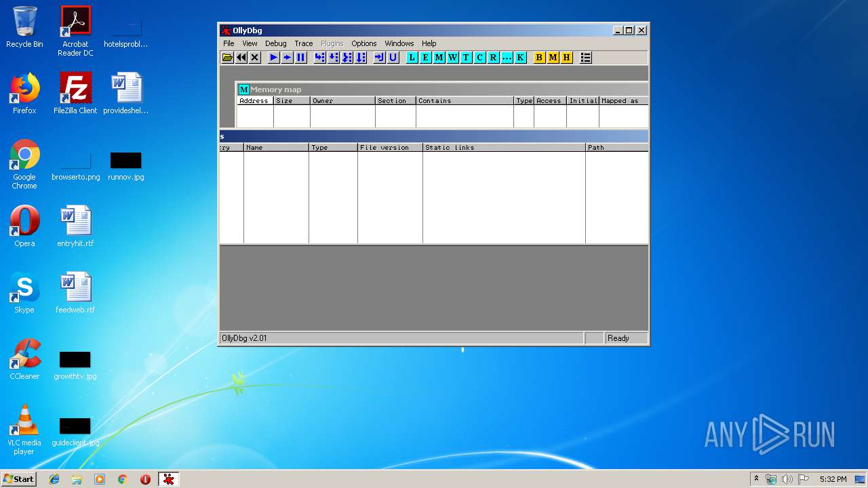Click the Path column header
This screenshot has height=488, width=868.
click(617, 147)
